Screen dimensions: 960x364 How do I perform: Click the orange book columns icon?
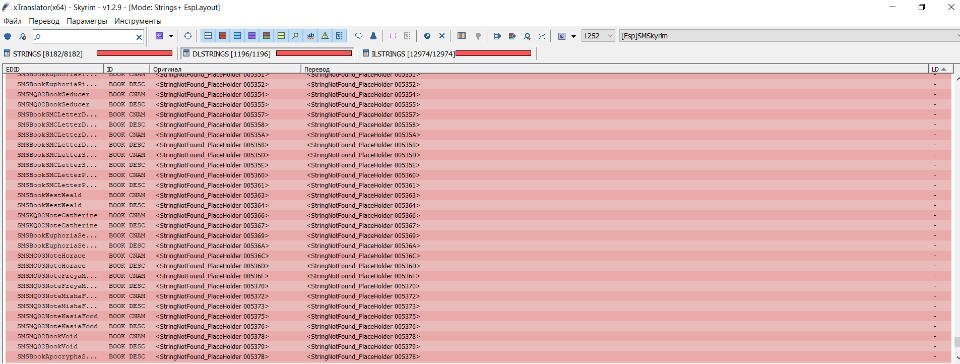[x=462, y=36]
